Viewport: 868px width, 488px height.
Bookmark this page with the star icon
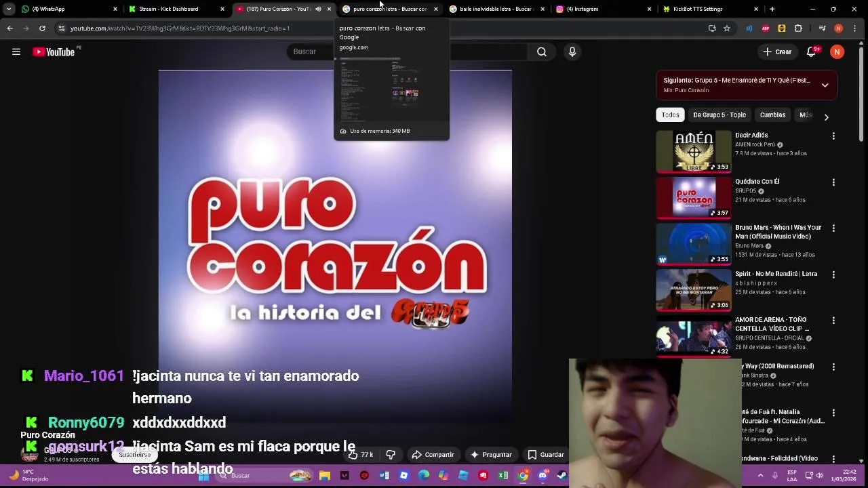(727, 28)
